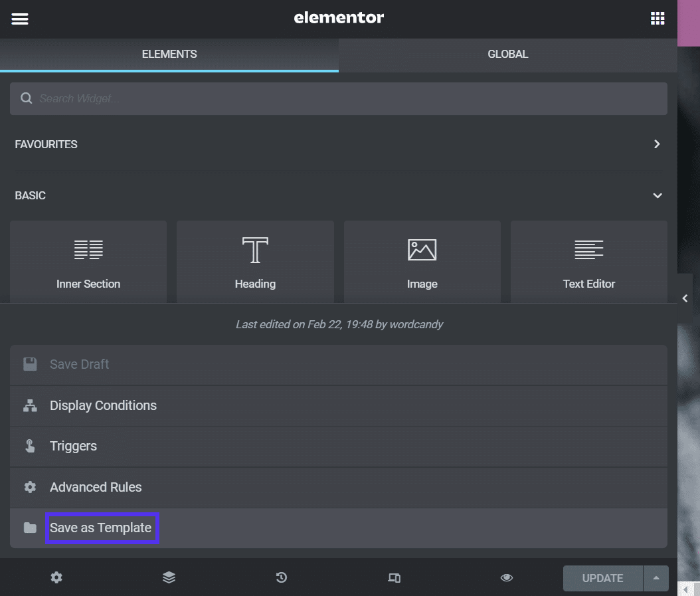The image size is (700, 596).
Task: Open revision History from the bottom bar
Action: (281, 577)
